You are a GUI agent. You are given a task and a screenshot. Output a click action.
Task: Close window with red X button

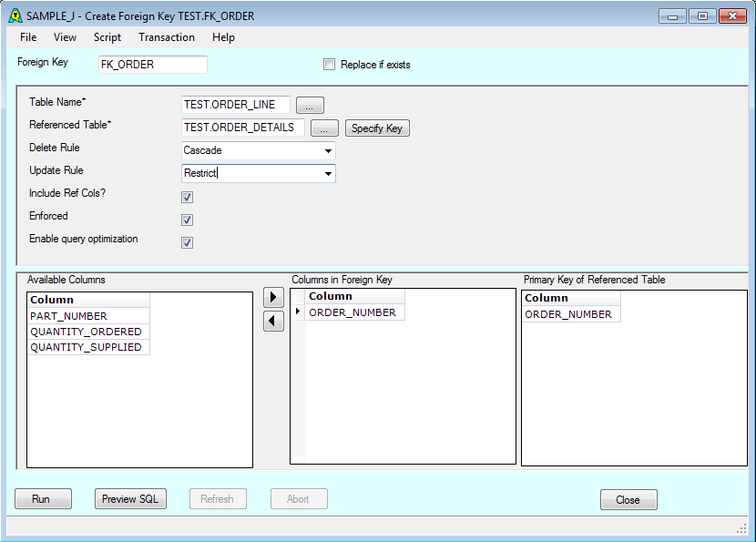732,16
